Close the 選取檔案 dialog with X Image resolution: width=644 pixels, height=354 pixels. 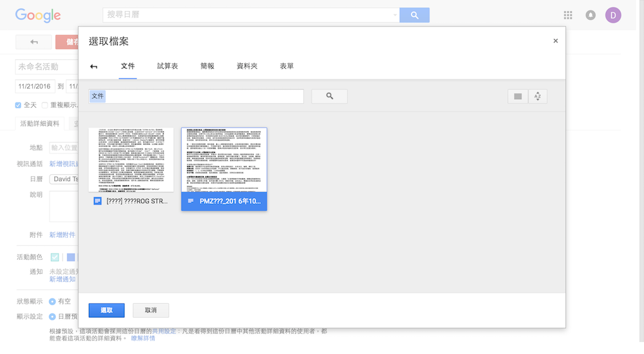(555, 41)
